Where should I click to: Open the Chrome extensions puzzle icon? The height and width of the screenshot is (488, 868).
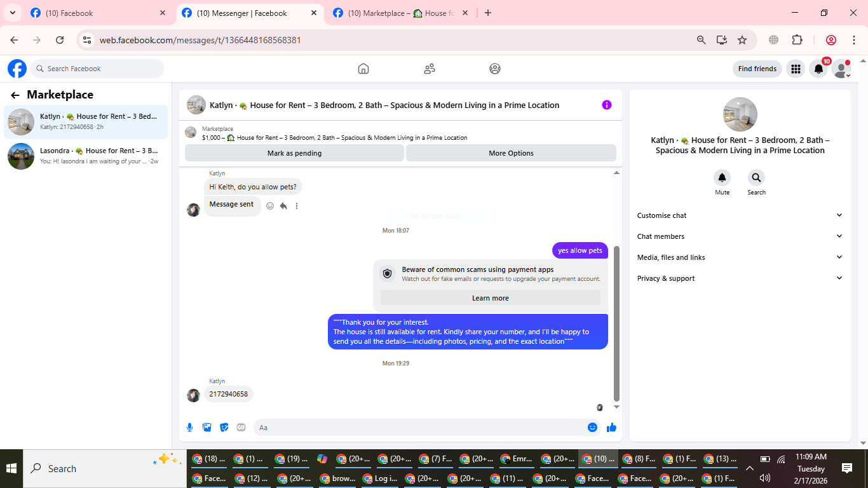point(797,40)
